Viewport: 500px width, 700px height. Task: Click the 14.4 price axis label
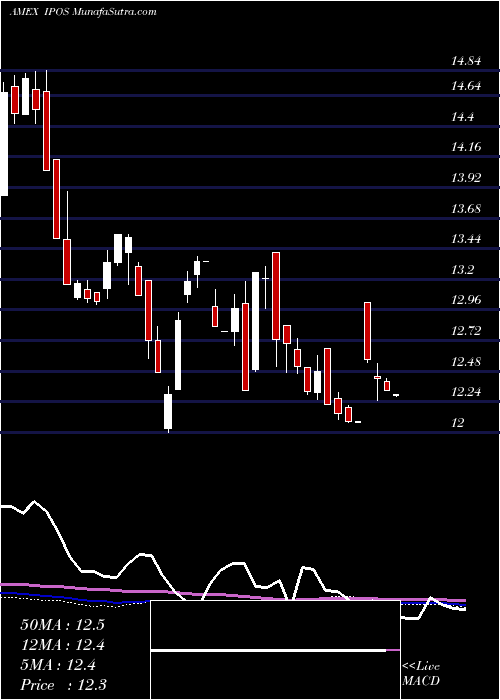tap(462, 117)
